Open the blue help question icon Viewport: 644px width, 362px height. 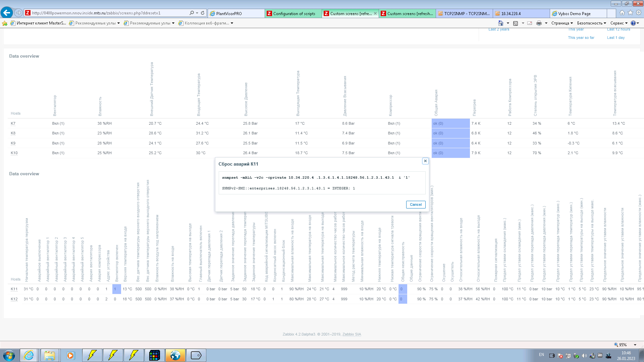633,23
